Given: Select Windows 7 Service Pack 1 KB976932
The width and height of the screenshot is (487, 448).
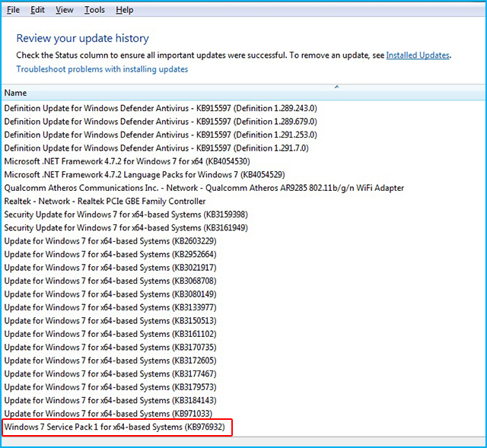Looking at the screenshot, I should coord(114,427).
